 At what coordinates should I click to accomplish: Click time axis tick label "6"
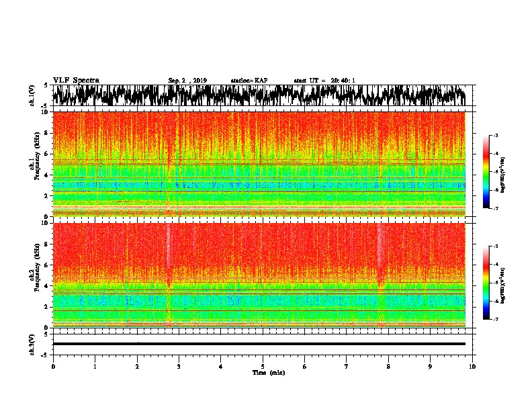305,367
